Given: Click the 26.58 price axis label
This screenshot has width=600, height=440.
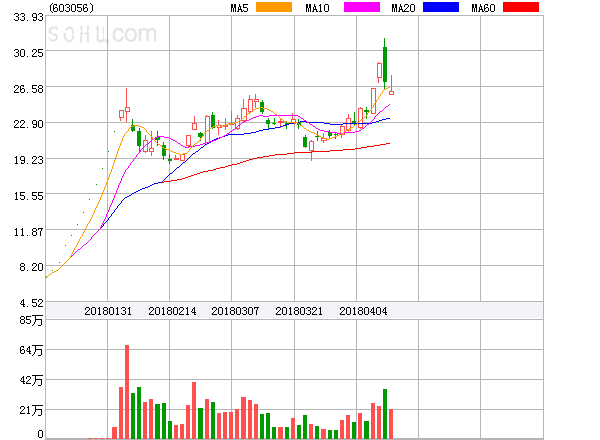Looking at the screenshot, I should (29, 89).
